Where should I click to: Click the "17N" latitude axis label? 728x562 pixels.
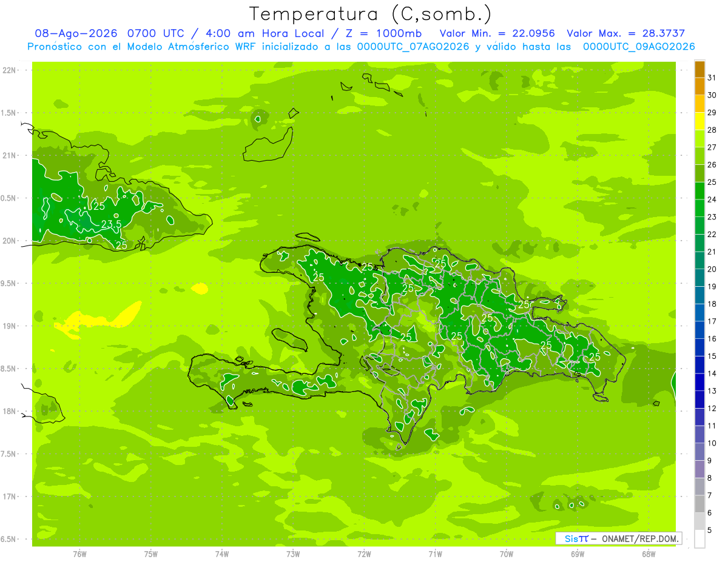pos(9,497)
